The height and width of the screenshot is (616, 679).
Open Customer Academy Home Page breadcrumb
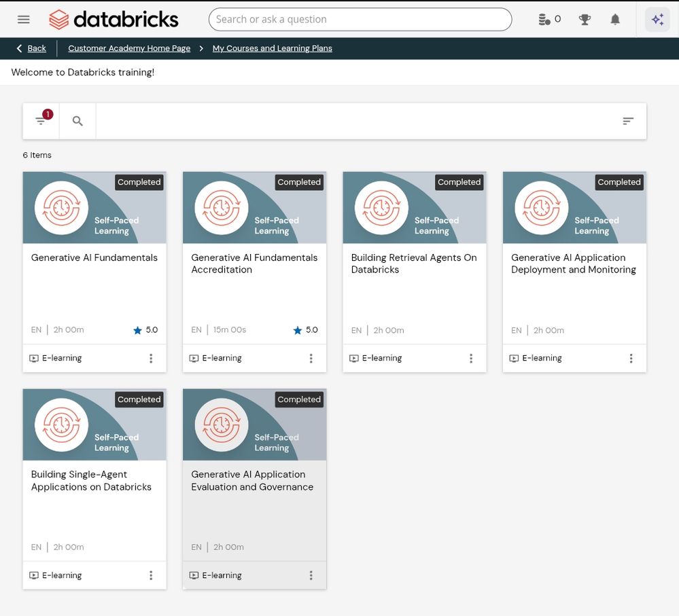click(x=129, y=48)
